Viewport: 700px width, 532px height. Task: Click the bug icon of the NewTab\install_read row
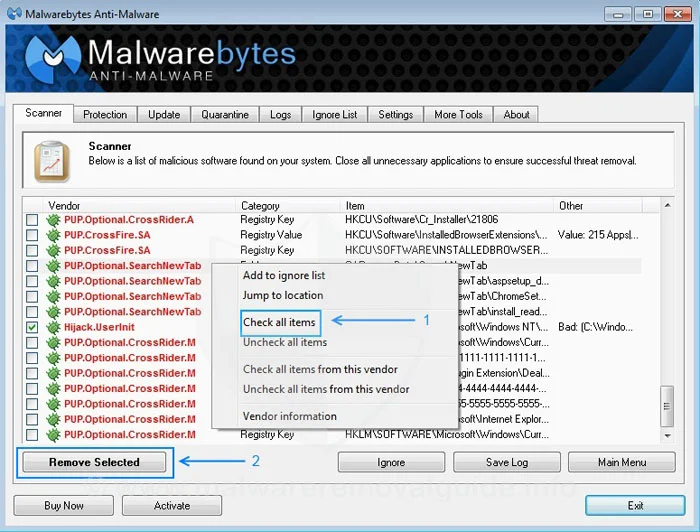pyautogui.click(x=53, y=312)
